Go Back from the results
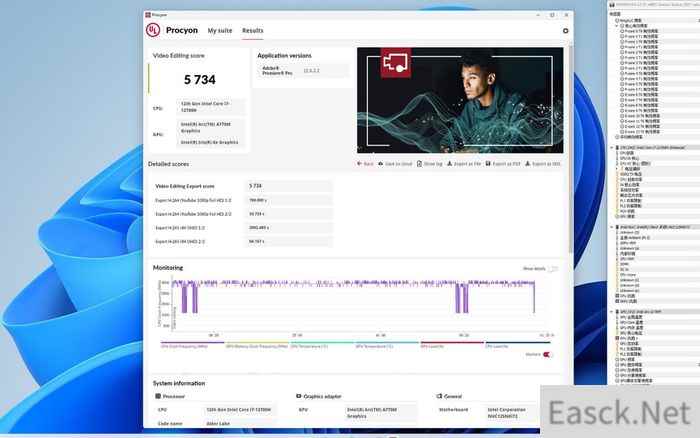This screenshot has height=438, width=700. click(x=365, y=164)
